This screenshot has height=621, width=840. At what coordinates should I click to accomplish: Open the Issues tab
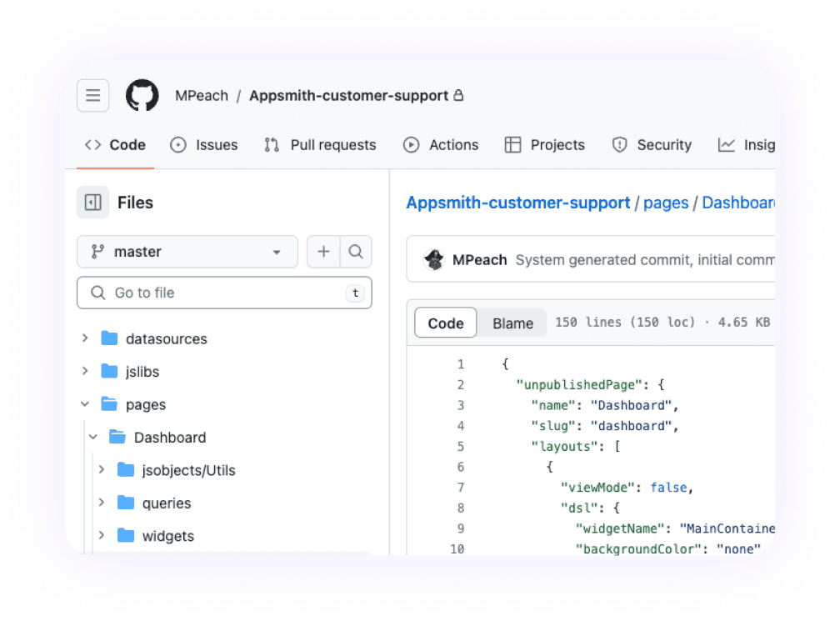(204, 145)
